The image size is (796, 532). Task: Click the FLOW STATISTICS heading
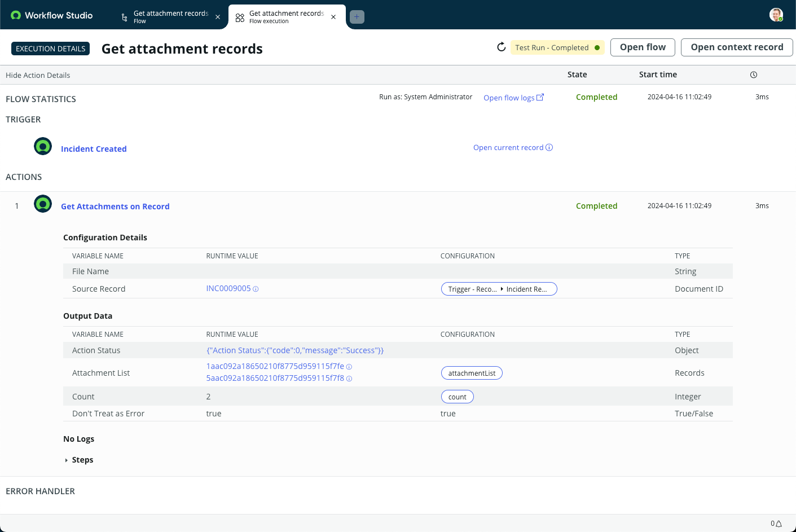point(41,99)
